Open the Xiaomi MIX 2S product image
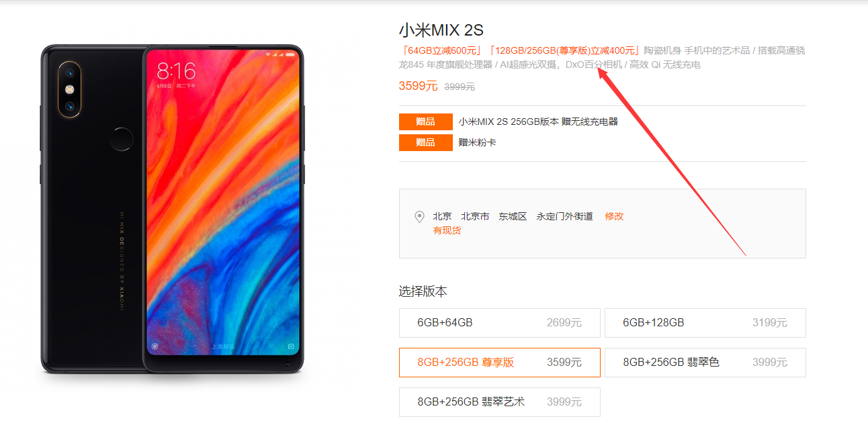The height and width of the screenshot is (425, 868). click(x=173, y=209)
